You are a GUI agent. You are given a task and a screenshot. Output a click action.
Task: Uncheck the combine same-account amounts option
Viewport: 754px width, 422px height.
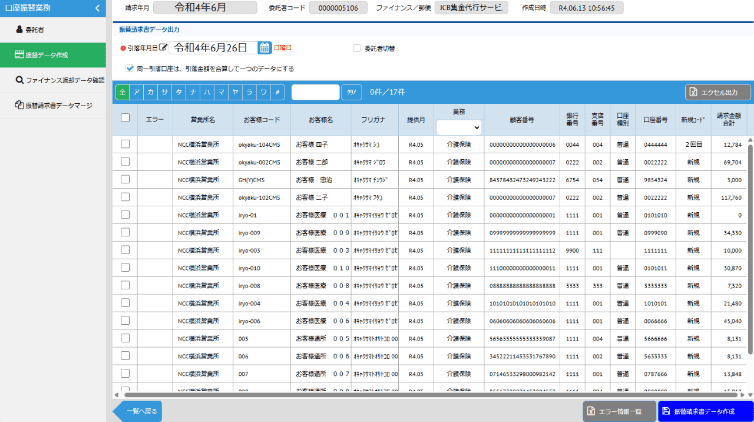tap(129, 68)
